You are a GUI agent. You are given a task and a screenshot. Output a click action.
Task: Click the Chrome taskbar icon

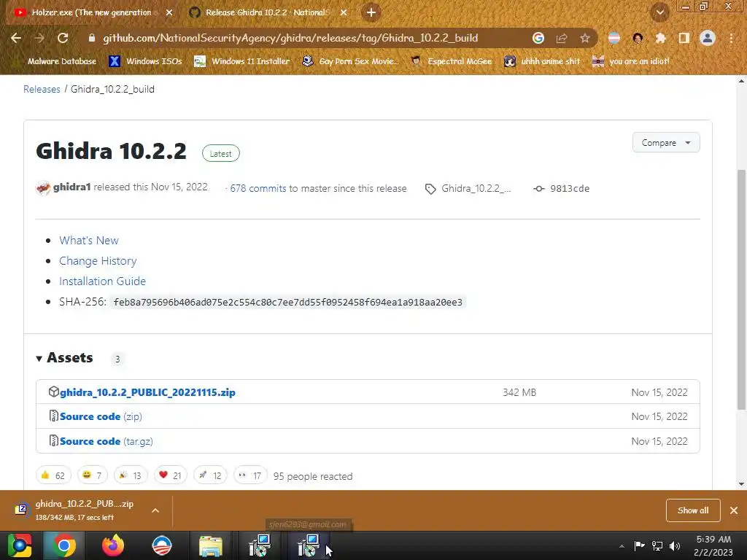click(64, 545)
